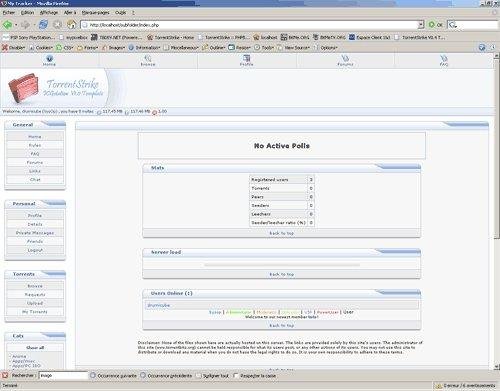Click the browser Forward arrow button
The width and height of the screenshot is (500, 391).
click(x=25, y=24)
